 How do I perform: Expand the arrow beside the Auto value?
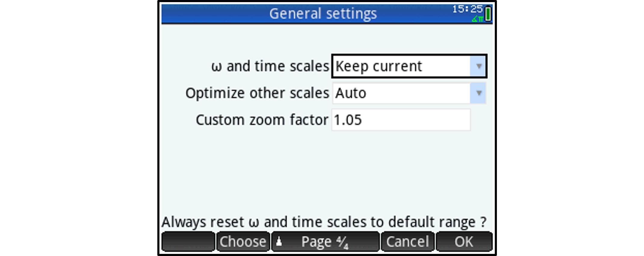[x=479, y=93]
